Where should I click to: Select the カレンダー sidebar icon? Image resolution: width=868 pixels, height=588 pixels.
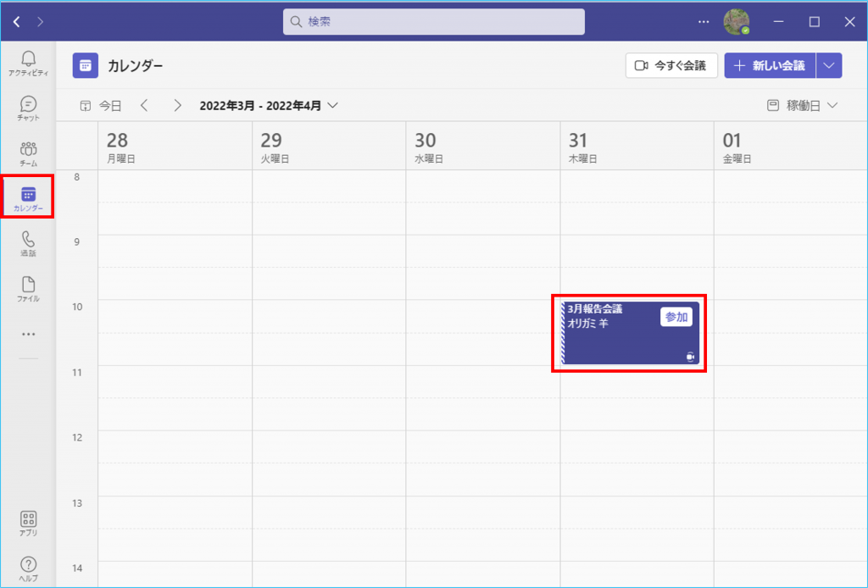pos(28,197)
